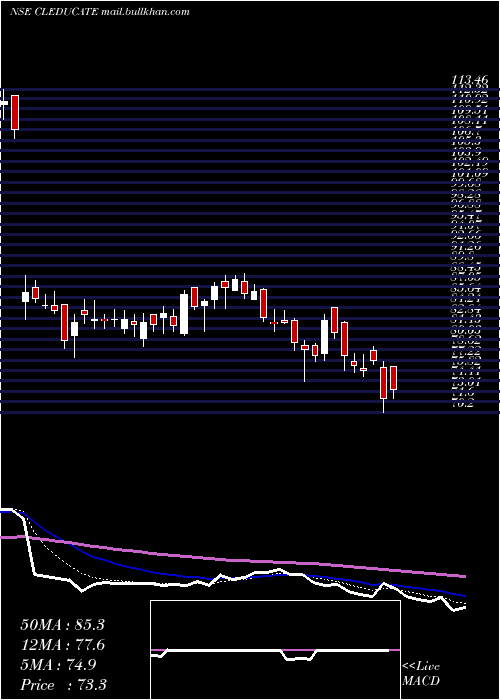This screenshot has width=500, height=700.
Task: Click the 113.46 top price label
Action: tap(470, 80)
